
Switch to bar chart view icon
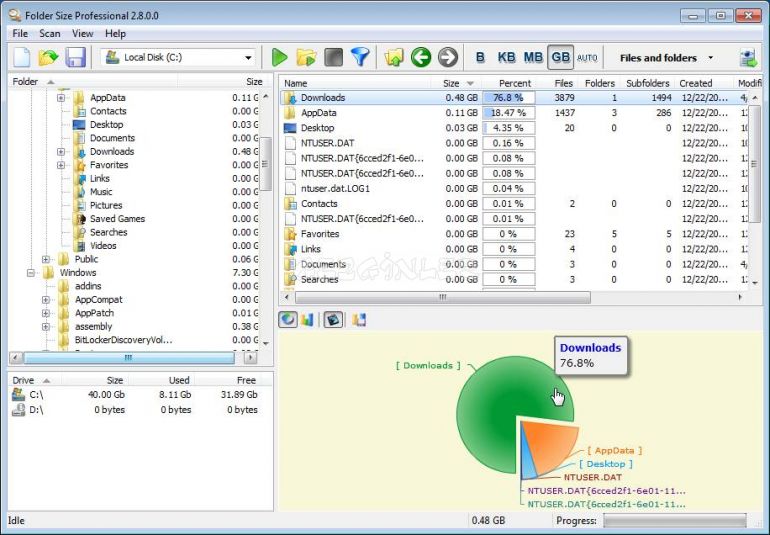pyautogui.click(x=307, y=320)
